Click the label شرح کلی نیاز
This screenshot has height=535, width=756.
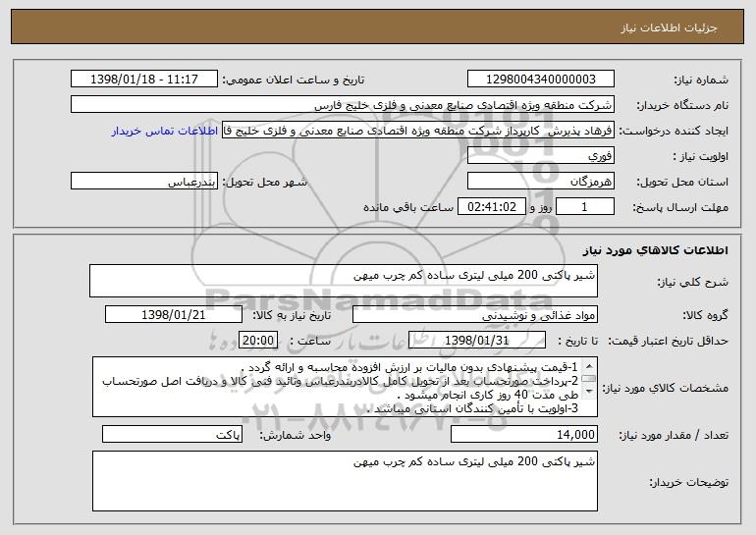[x=693, y=283]
